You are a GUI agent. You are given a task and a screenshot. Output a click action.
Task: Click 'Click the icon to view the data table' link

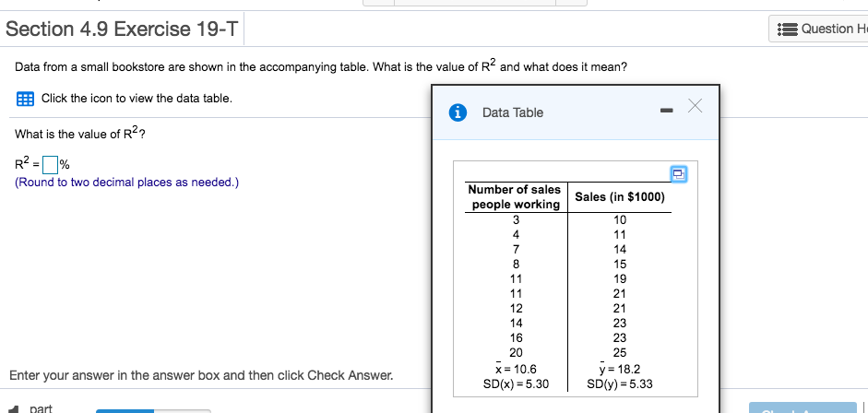[137, 99]
